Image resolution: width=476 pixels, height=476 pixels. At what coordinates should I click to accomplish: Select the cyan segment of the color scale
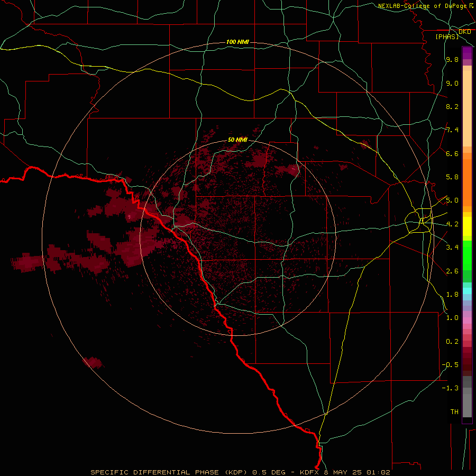467,291
